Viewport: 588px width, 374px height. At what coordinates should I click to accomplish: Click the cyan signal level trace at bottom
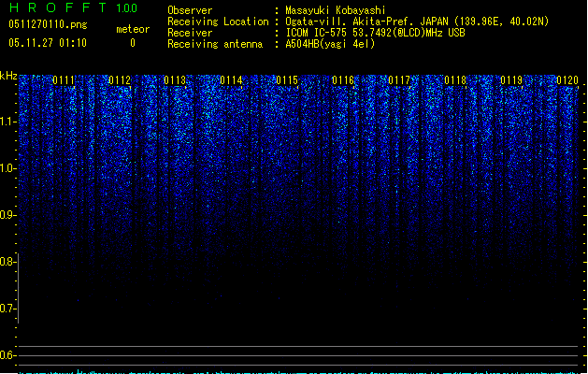(x=300, y=372)
